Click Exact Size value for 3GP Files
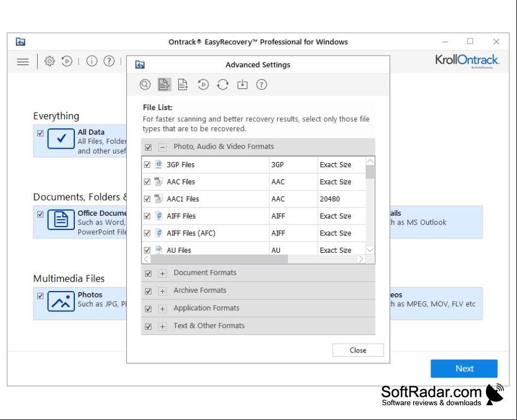This screenshot has width=517, height=420. click(336, 165)
